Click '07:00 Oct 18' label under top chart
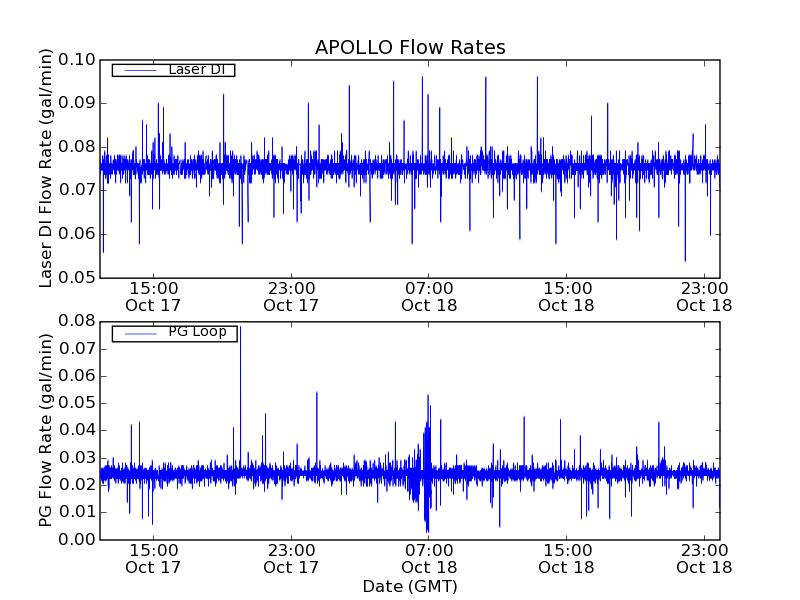Image resolution: width=800 pixels, height=600 pixels. tap(429, 297)
